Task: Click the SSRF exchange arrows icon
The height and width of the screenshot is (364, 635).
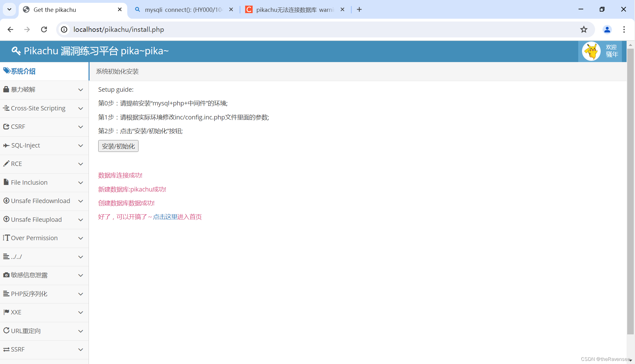Action: [6, 349]
